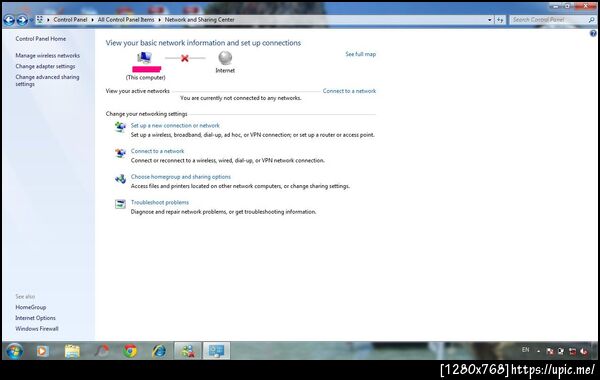Expand arrow before Control Panel breadcrumb
This screenshot has height=380, width=600.
pos(49,20)
